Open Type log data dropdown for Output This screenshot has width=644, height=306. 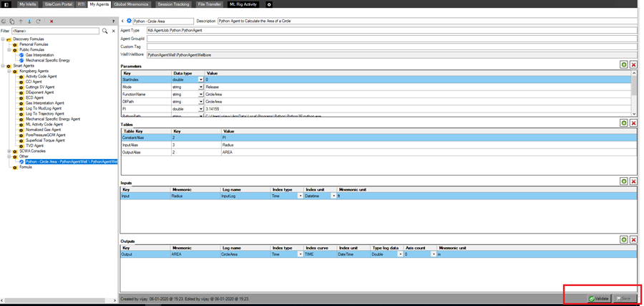(400, 254)
